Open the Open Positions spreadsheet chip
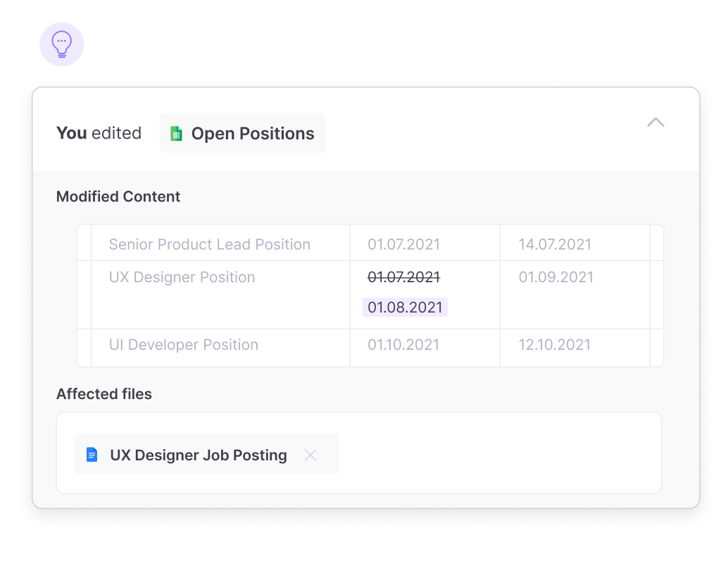 click(242, 134)
